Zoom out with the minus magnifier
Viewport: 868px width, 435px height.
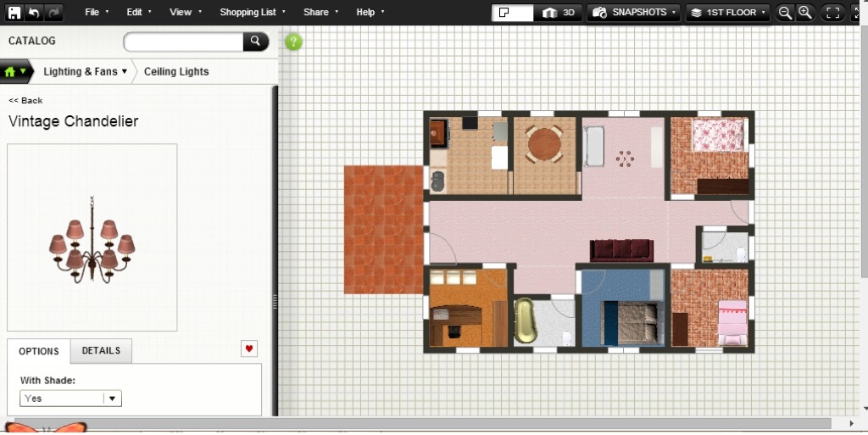tap(785, 13)
